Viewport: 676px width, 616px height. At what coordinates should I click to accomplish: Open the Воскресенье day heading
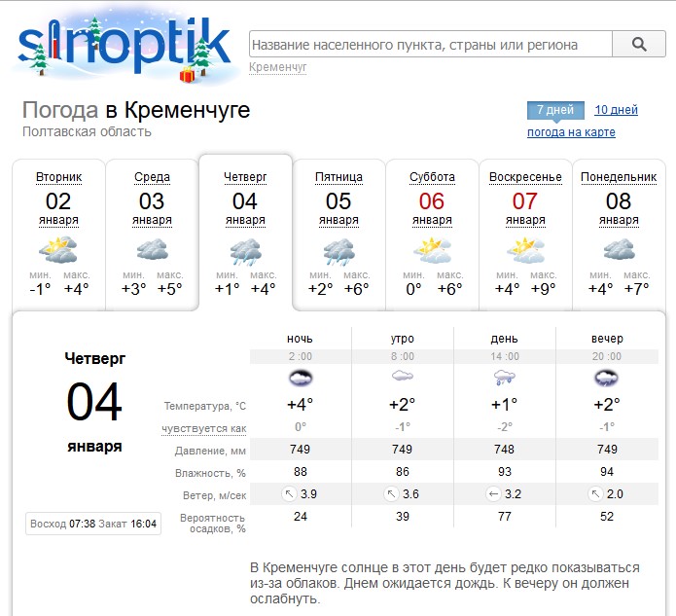[x=525, y=177]
